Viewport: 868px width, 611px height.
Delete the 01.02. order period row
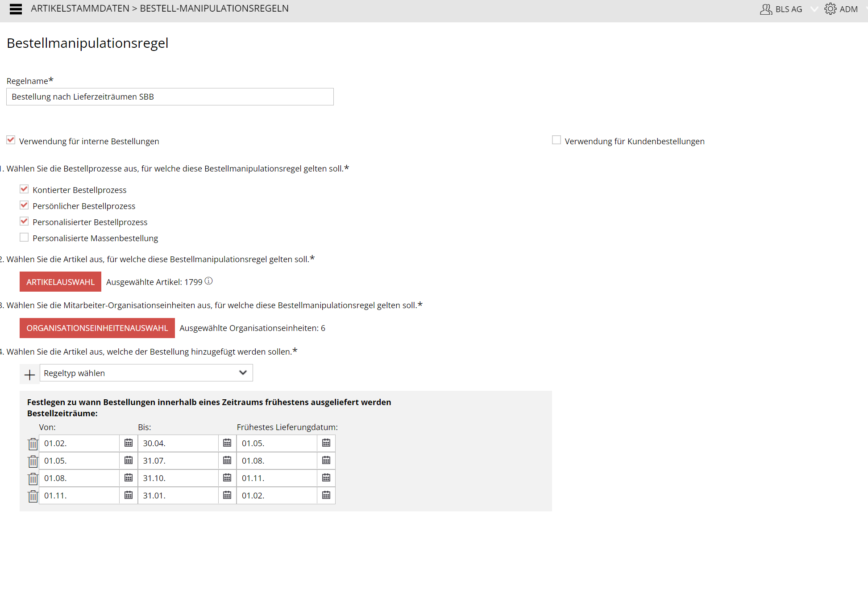pyautogui.click(x=33, y=444)
